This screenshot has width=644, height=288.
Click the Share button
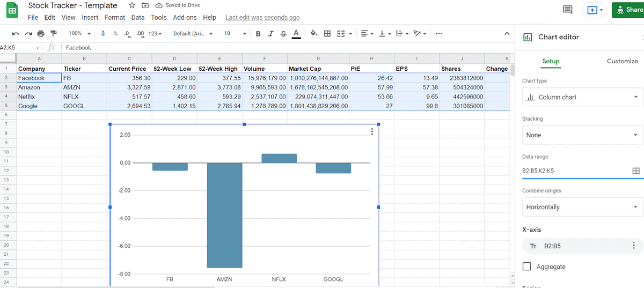pyautogui.click(x=628, y=10)
